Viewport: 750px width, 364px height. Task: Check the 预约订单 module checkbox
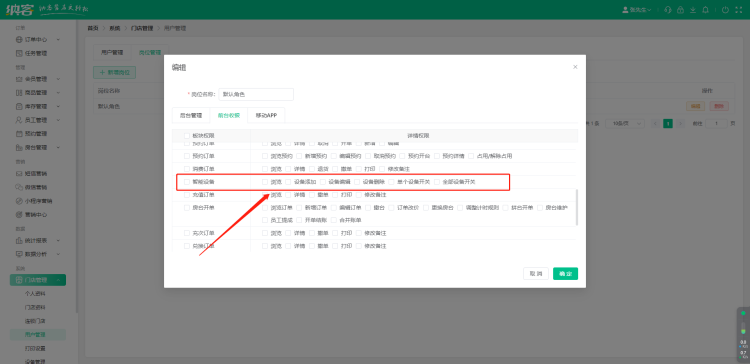[x=187, y=156]
